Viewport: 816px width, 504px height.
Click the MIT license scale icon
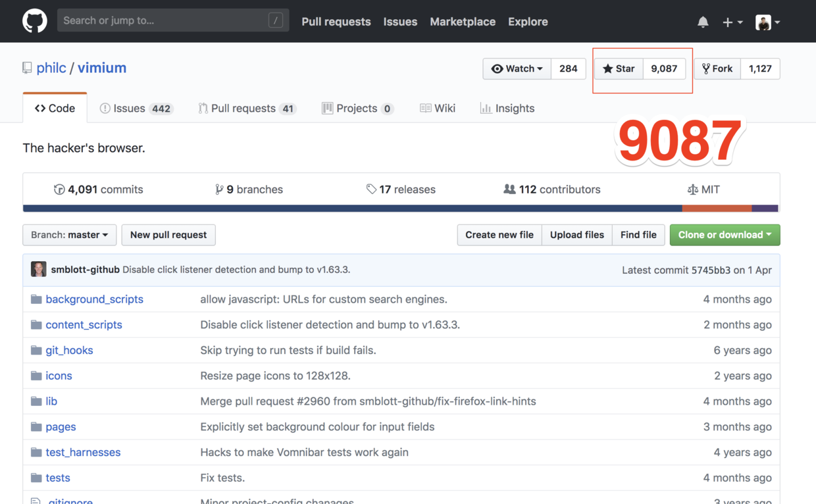pos(692,189)
